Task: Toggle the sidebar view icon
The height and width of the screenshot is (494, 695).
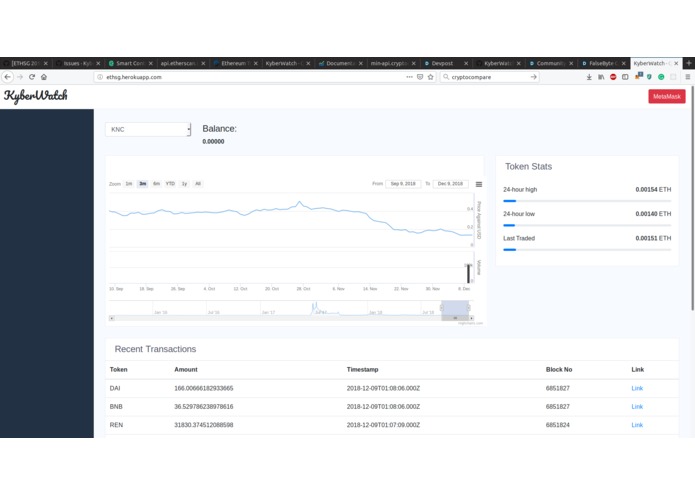Action: [x=625, y=77]
